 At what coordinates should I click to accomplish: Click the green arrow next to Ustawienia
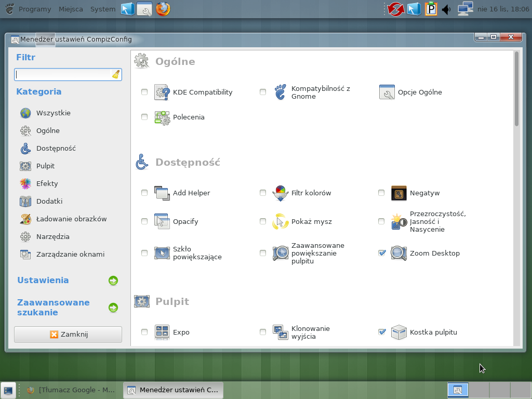click(x=113, y=281)
